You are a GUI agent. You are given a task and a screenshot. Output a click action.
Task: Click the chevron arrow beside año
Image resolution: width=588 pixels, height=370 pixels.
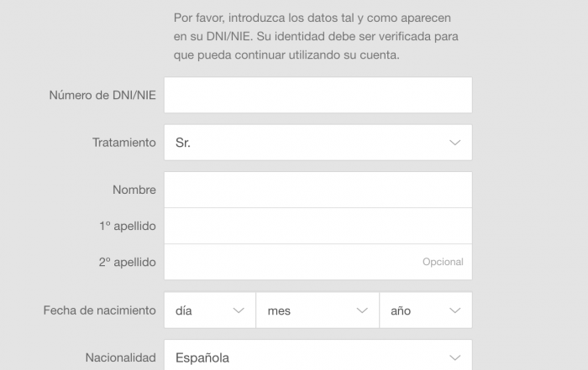455,310
